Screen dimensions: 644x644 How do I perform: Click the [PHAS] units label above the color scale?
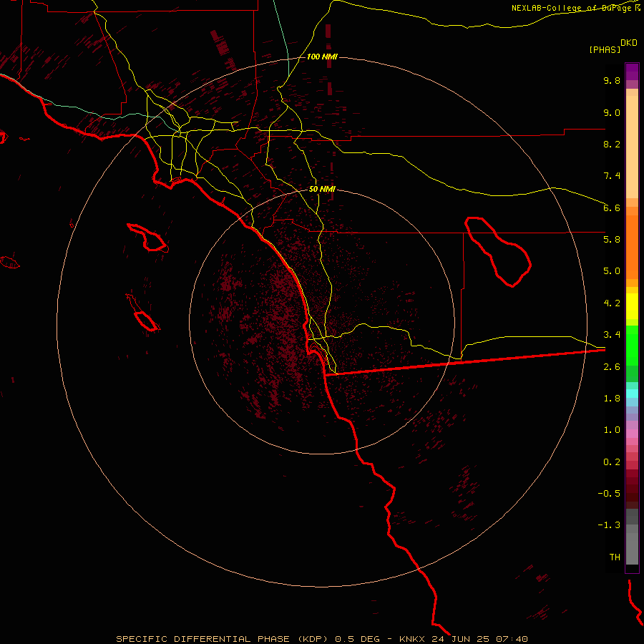605,49
